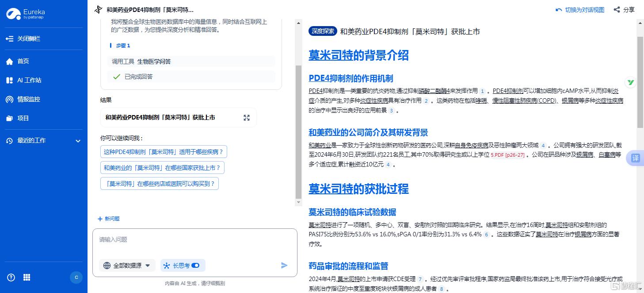Open heading PDE4抑制剂的作用机制
The width and height of the screenshot is (644, 293).
click(x=351, y=78)
